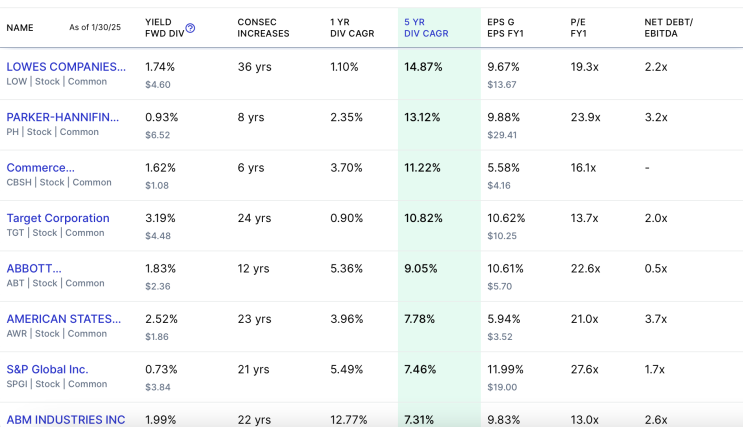Click the AWR ticker label
Screen dimensions: 743x427
17,334
